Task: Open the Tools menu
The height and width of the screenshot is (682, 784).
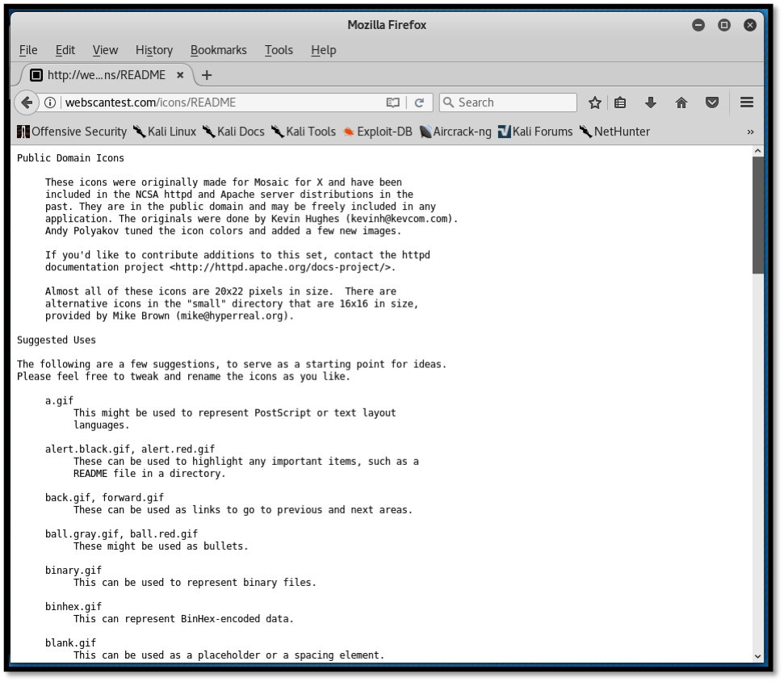Action: [279, 50]
